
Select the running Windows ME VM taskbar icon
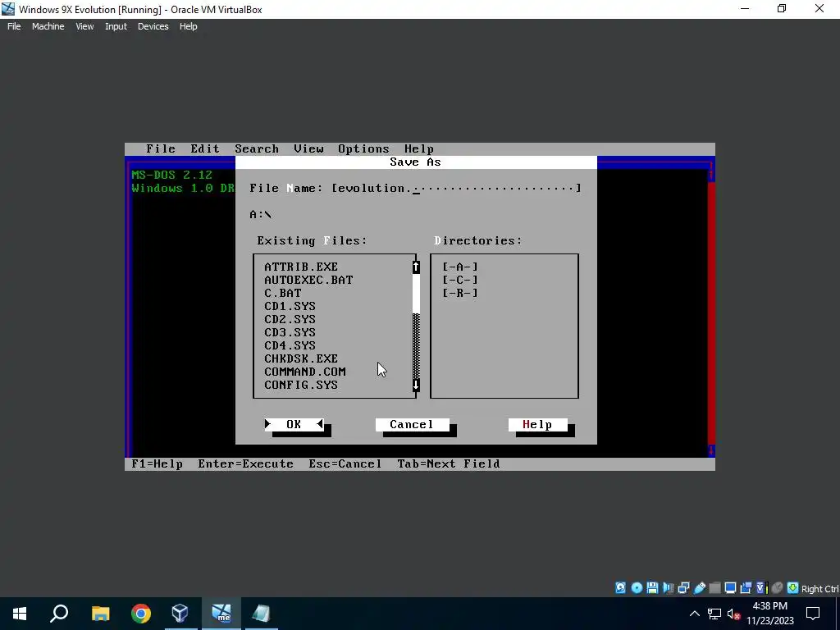point(221,614)
